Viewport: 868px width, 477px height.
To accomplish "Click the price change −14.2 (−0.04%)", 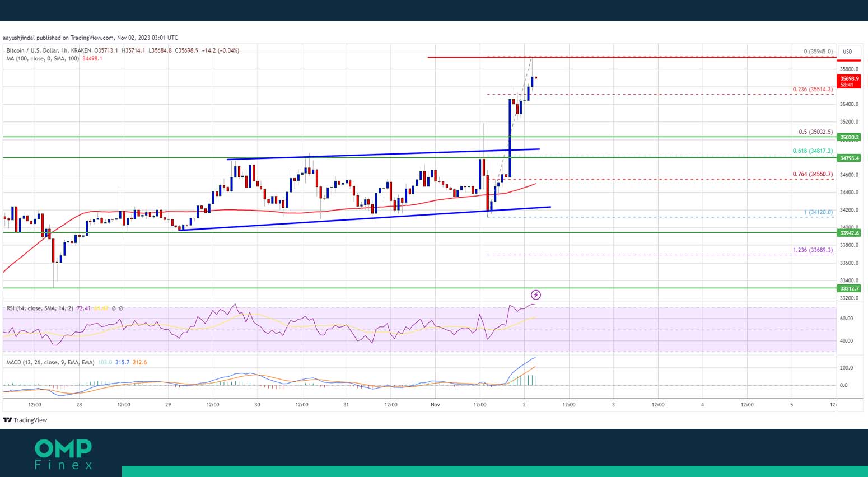I will click(221, 50).
